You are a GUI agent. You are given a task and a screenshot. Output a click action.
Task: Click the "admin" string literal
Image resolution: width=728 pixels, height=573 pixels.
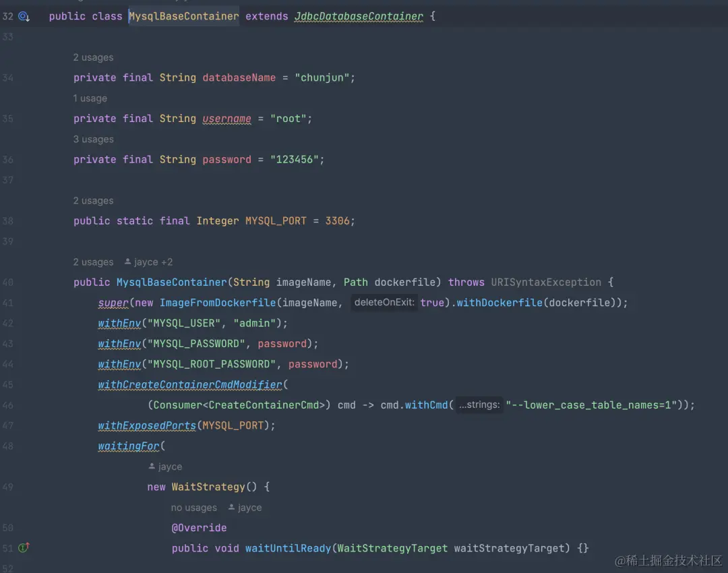(254, 323)
